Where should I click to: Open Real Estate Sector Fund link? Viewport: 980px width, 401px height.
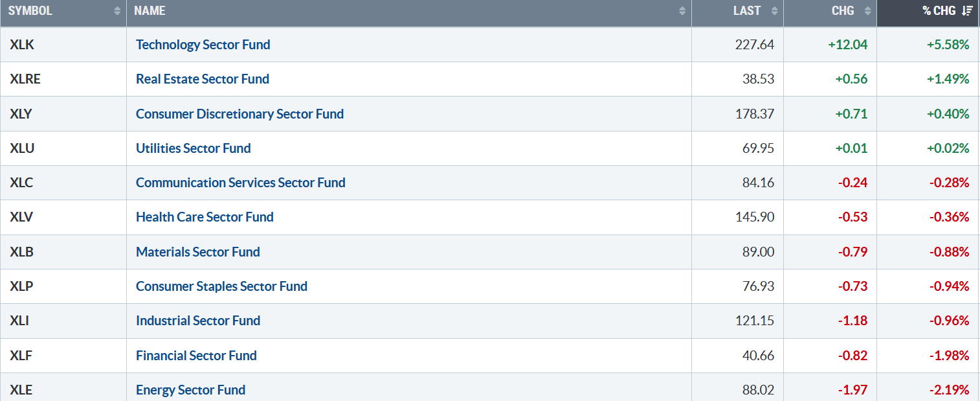203,79
